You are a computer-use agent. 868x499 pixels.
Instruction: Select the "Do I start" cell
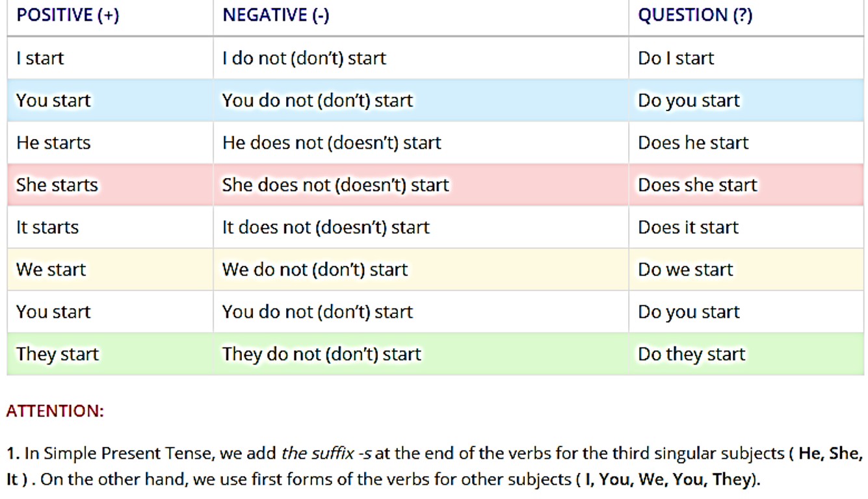pos(676,58)
